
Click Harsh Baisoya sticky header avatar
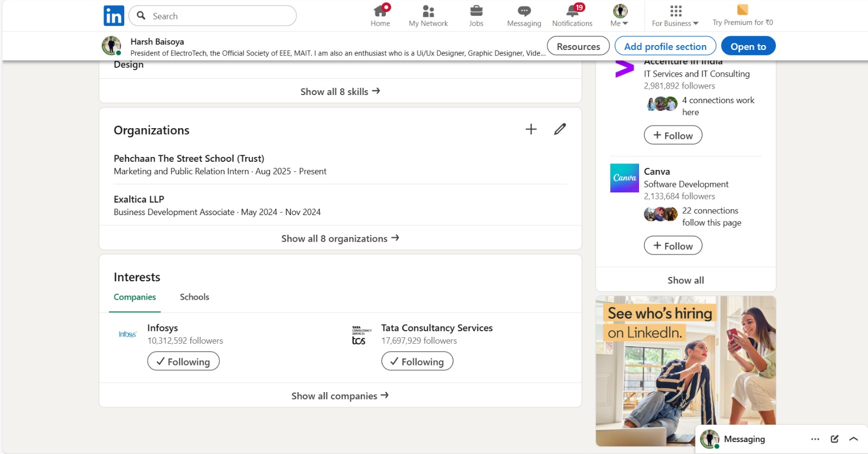pos(112,46)
